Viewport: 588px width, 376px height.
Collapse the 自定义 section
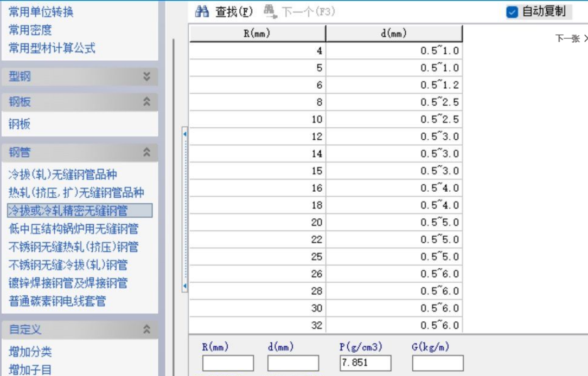(x=146, y=329)
